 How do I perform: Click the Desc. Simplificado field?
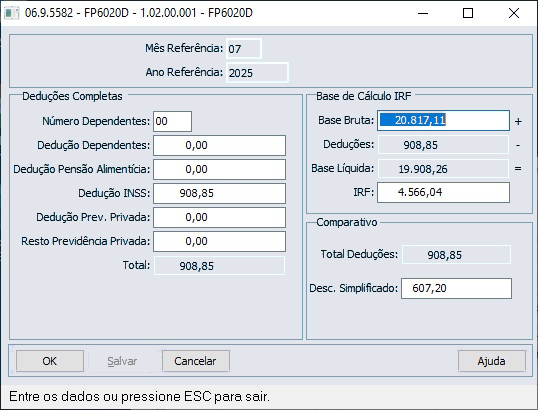tap(456, 289)
